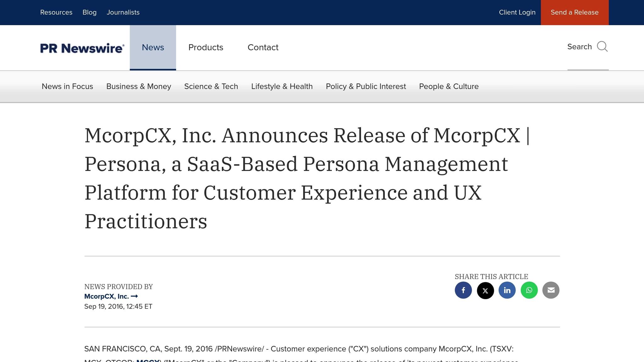
Task: Share the article by email
Action: tap(551, 290)
